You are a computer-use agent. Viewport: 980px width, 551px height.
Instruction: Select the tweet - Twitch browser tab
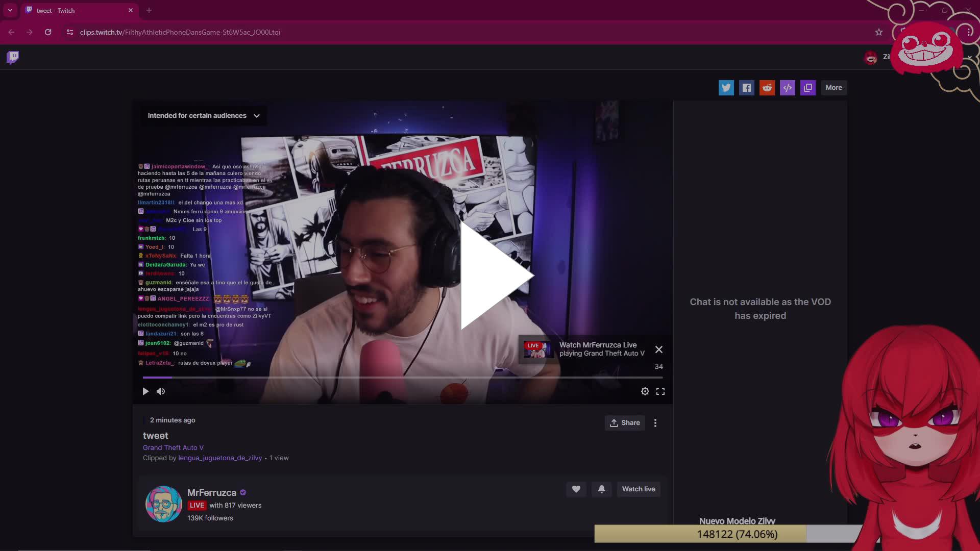[71, 10]
